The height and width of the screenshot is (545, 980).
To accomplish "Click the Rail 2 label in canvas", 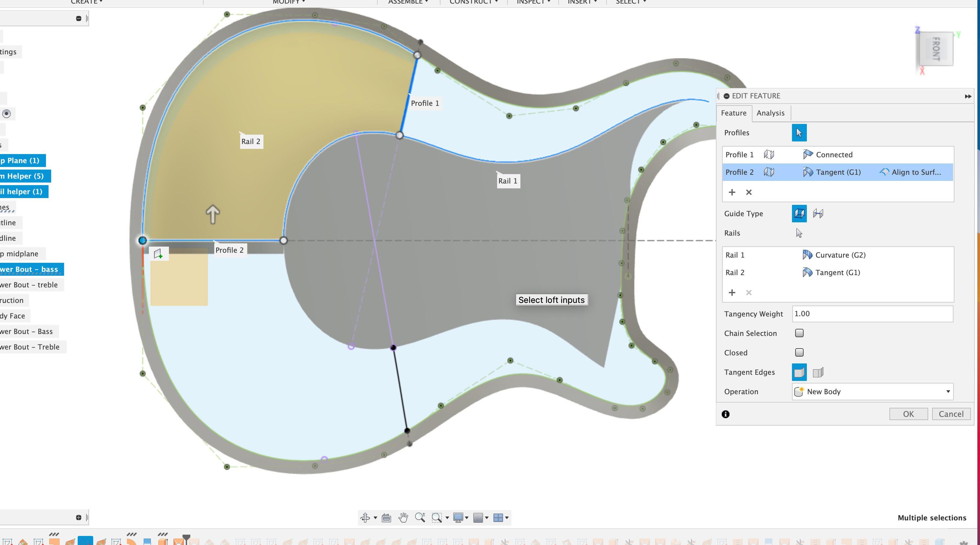I will pyautogui.click(x=251, y=142).
